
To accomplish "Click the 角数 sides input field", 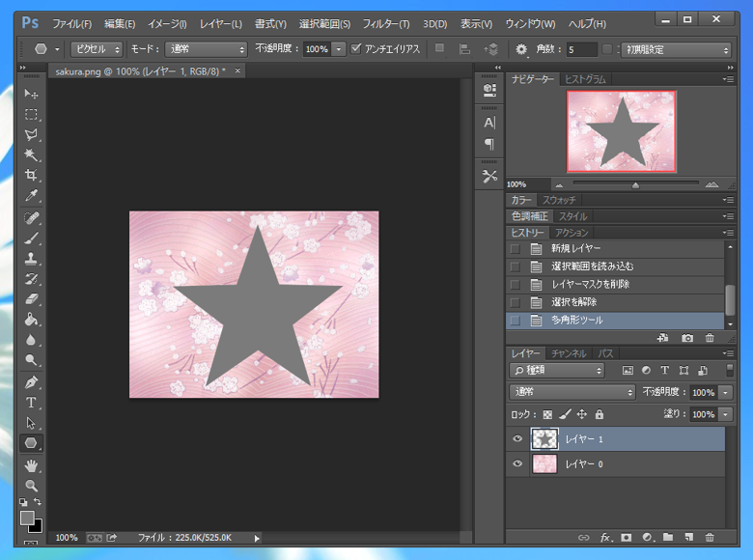I will tap(582, 49).
